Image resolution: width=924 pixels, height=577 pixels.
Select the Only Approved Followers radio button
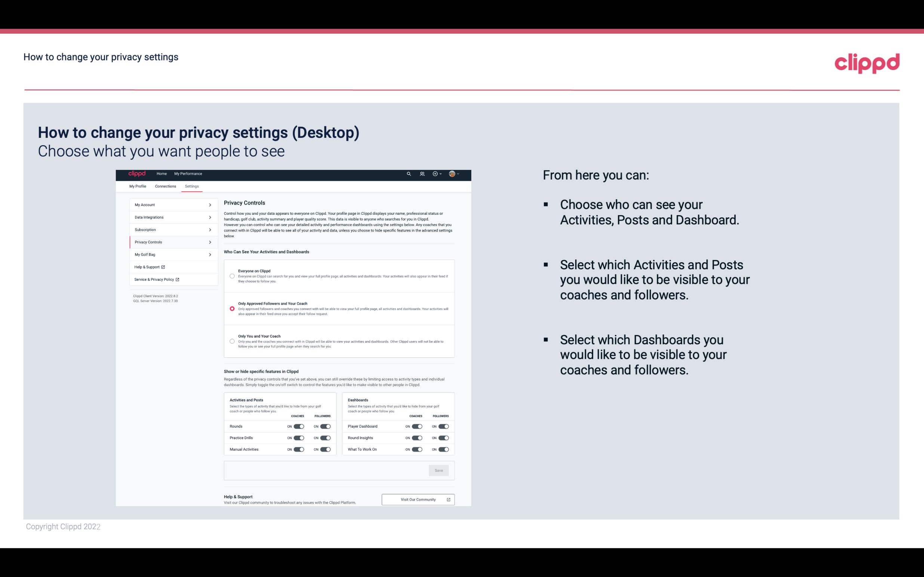point(232,308)
